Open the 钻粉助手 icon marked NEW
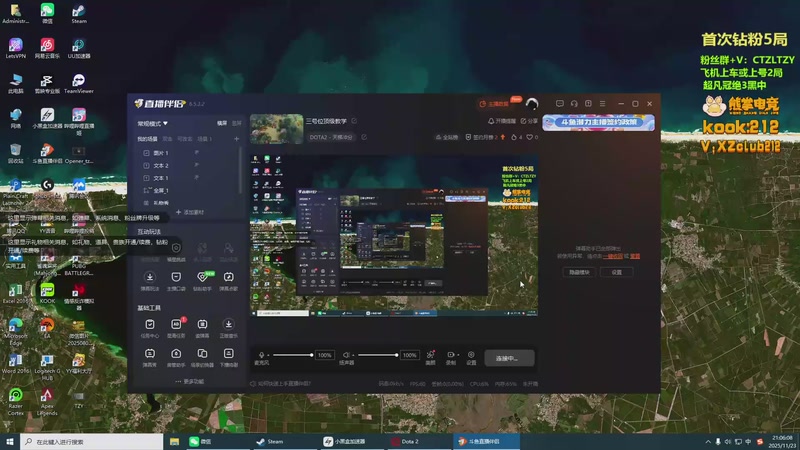This screenshot has height=450, width=800. (203, 277)
